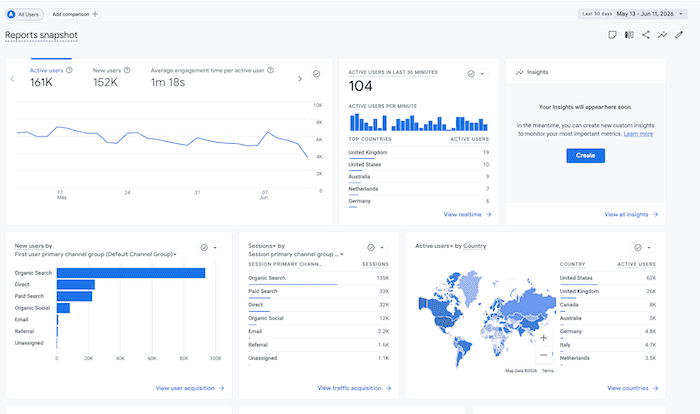Go to previous metrics with left chevron
The width and height of the screenshot is (700, 414).
point(12,79)
